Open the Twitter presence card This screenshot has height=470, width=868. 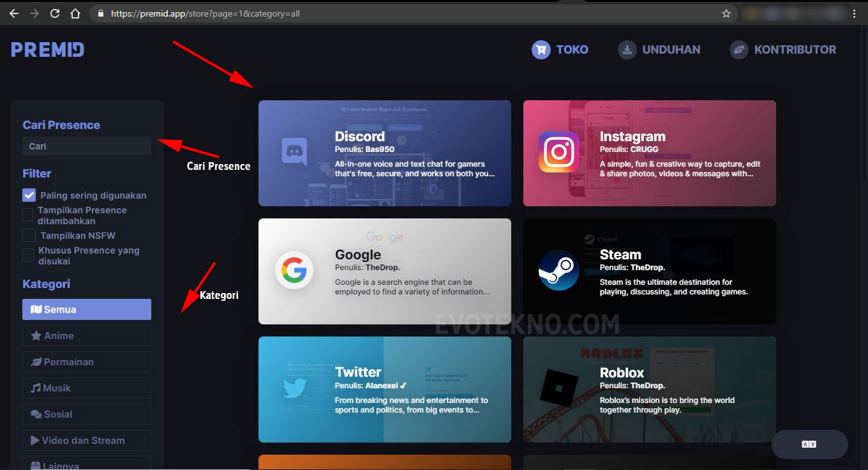[x=385, y=390]
